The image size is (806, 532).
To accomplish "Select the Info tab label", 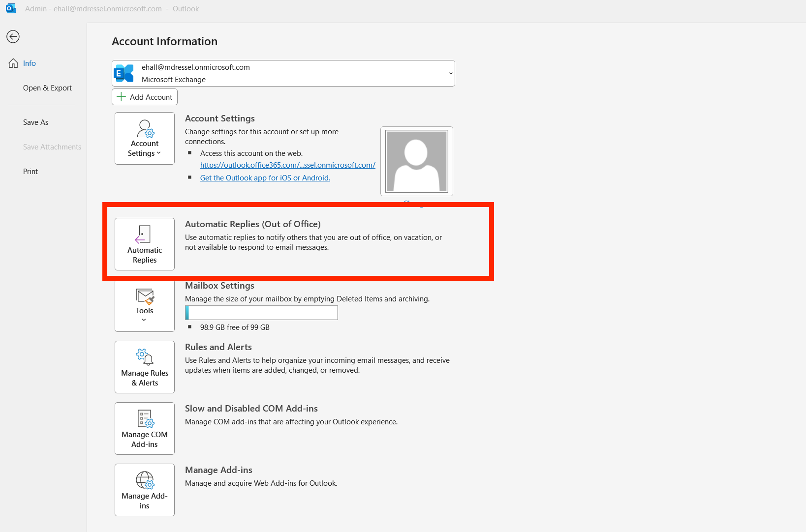I will pos(30,63).
